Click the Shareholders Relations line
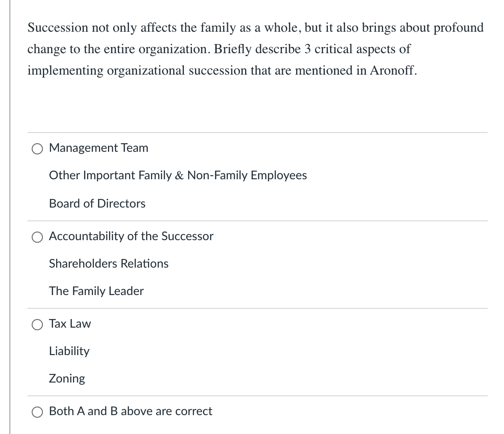The height and width of the screenshot is (434, 504). [109, 264]
